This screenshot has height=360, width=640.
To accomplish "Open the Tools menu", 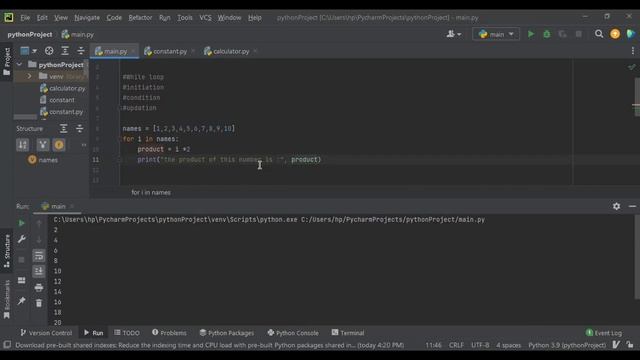I will [184, 18].
